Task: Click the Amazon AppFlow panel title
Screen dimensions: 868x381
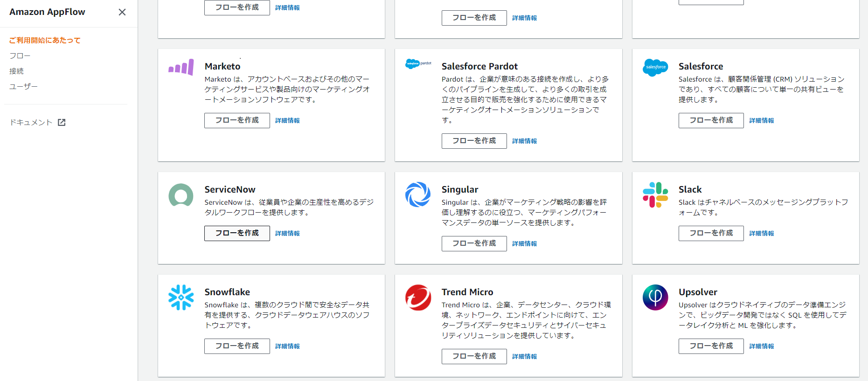Action: (x=47, y=12)
